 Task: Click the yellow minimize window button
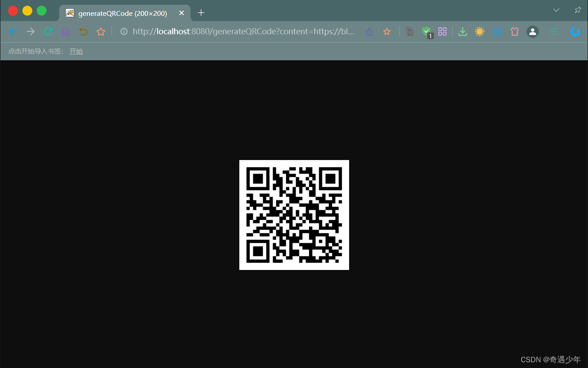click(x=27, y=11)
